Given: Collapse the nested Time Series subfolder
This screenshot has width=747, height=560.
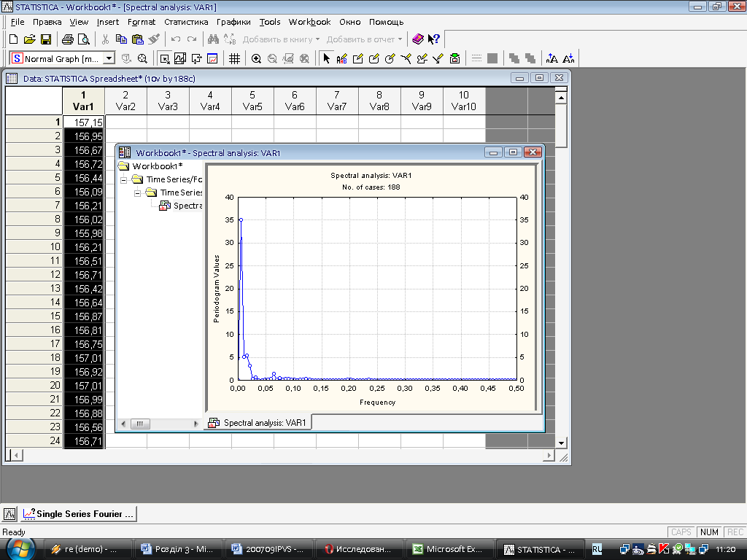Looking at the screenshot, I should (138, 192).
